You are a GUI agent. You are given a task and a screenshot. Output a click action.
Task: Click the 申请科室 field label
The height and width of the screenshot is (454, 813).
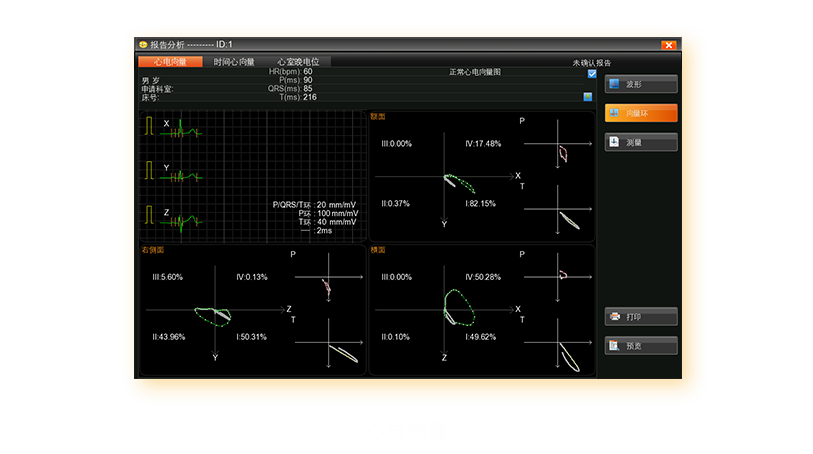pyautogui.click(x=157, y=89)
